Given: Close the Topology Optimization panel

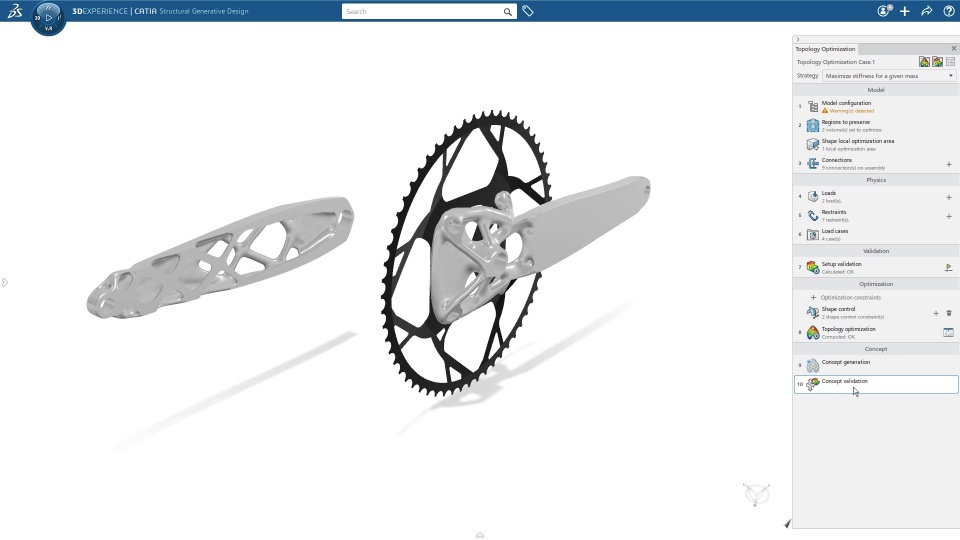Looking at the screenshot, I should click(x=953, y=48).
